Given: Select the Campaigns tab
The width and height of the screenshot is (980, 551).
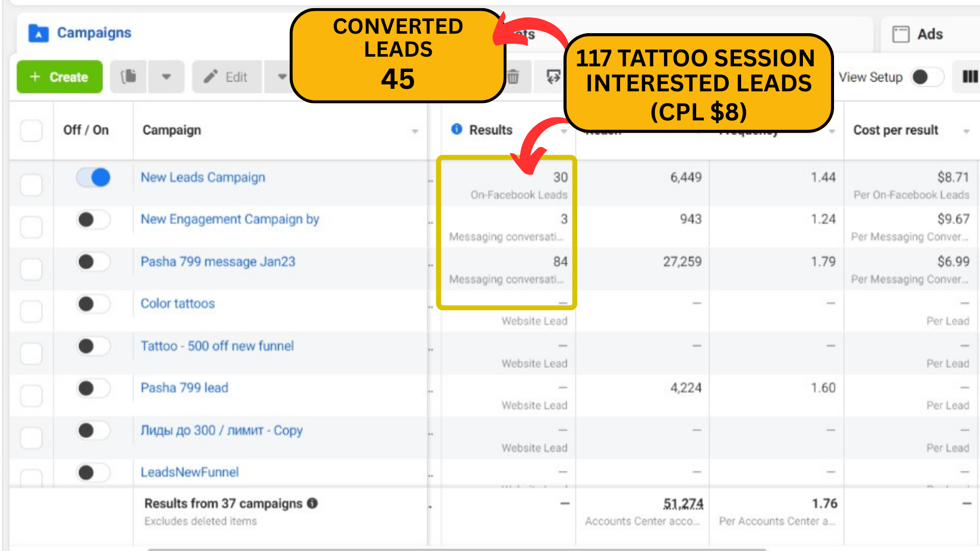Looking at the screenshot, I should 94,33.
